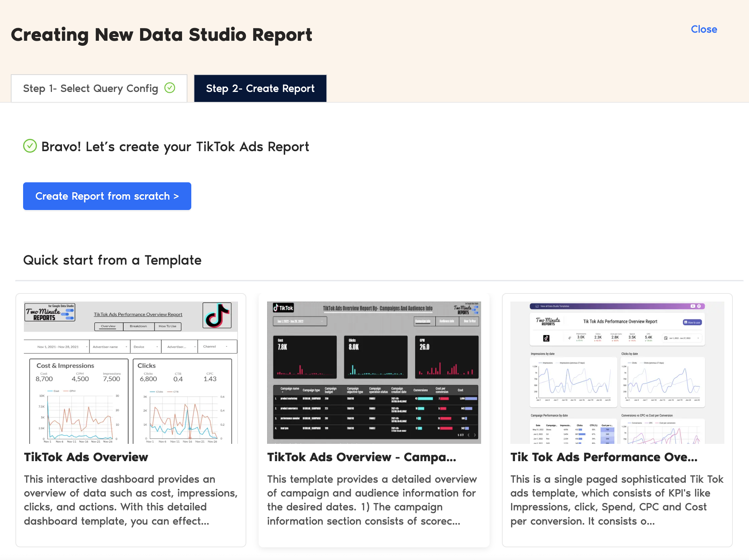
Task: Click green checkmark beside Bravo message
Action: click(30, 146)
